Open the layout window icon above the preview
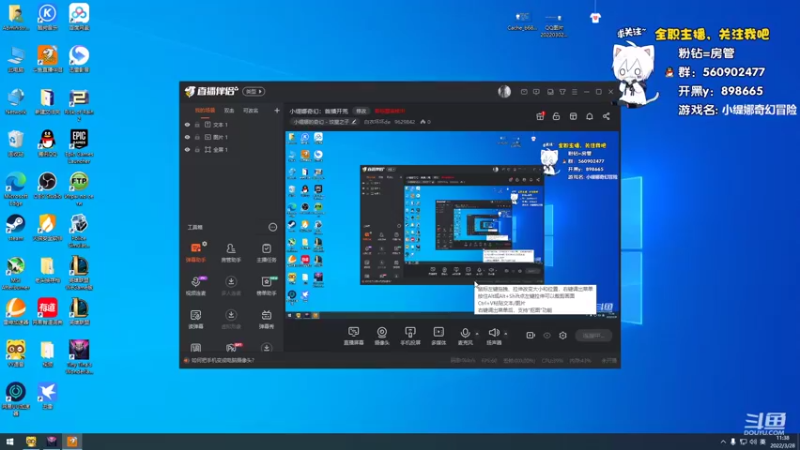 tap(573, 116)
